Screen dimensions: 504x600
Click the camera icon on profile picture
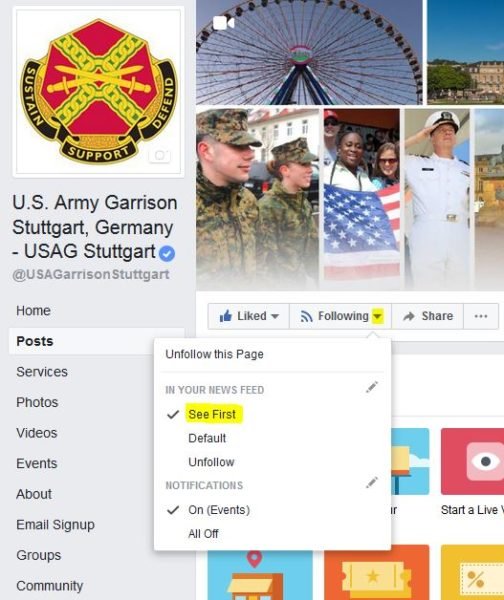[x=160, y=155]
